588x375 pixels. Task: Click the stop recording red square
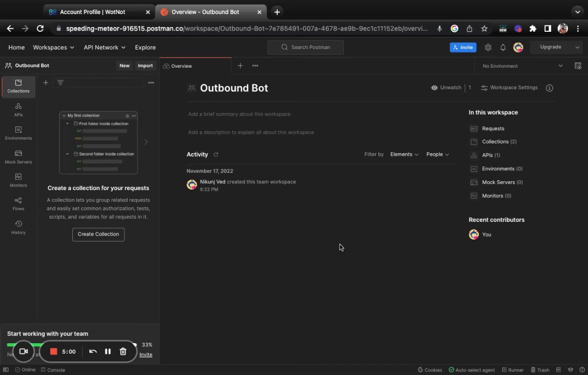(54, 352)
